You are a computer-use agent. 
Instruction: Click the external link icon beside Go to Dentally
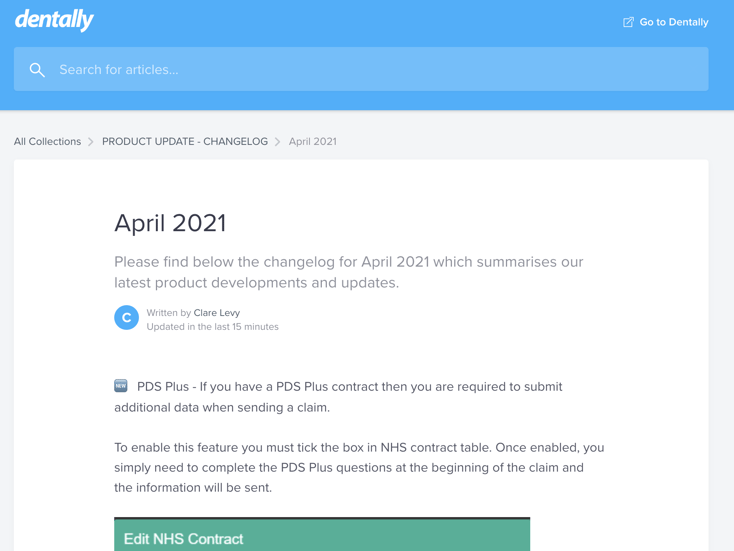tap(628, 22)
